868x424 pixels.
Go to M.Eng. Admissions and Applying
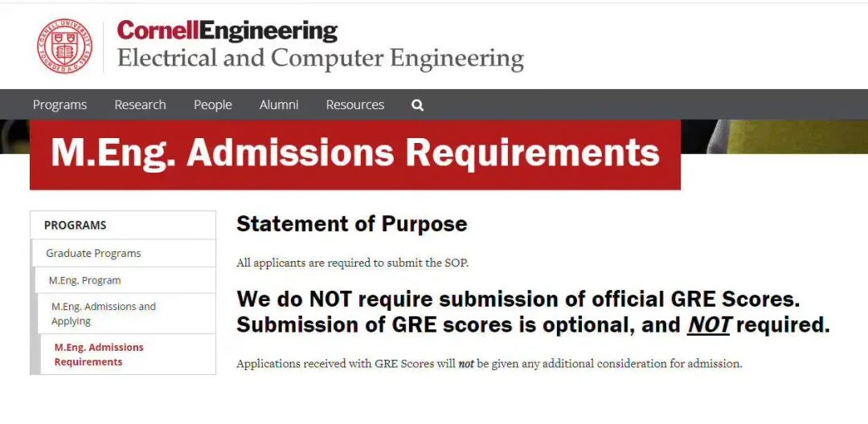104,314
